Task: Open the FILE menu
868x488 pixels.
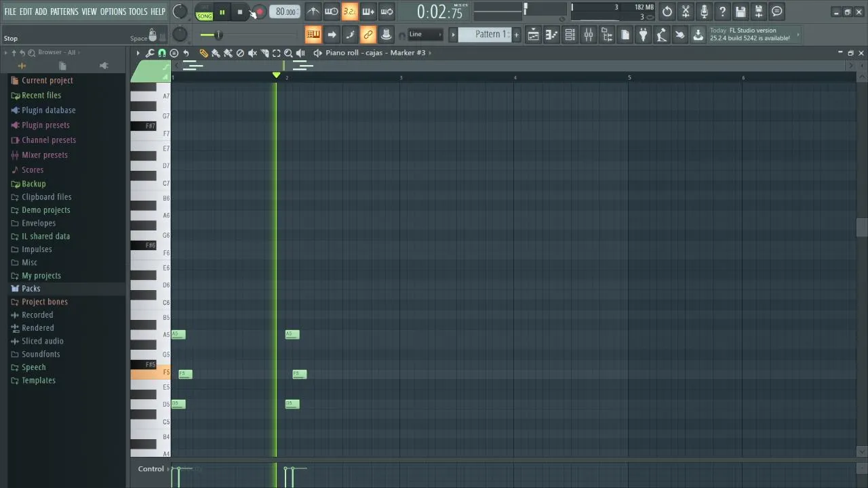Action: click(x=10, y=12)
